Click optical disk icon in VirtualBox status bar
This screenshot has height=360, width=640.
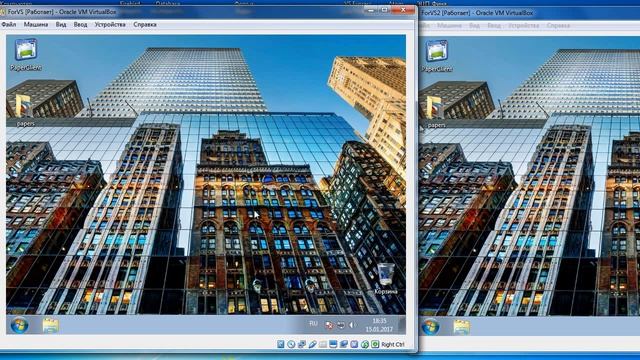pyautogui.click(x=291, y=344)
